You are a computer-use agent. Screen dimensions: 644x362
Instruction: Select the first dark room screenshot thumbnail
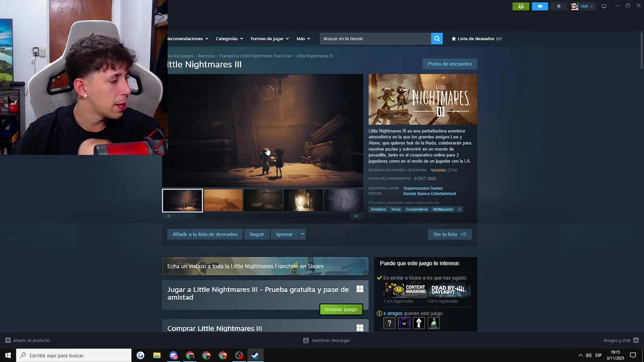183,201
